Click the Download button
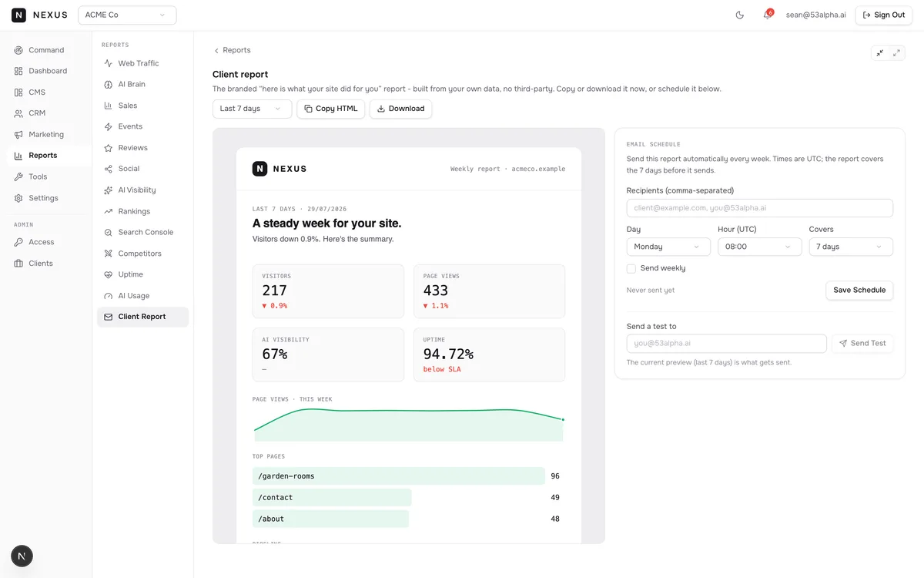 pyautogui.click(x=400, y=109)
